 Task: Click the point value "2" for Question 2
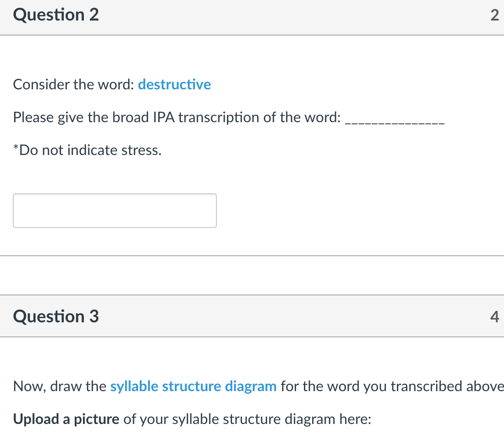point(494,16)
